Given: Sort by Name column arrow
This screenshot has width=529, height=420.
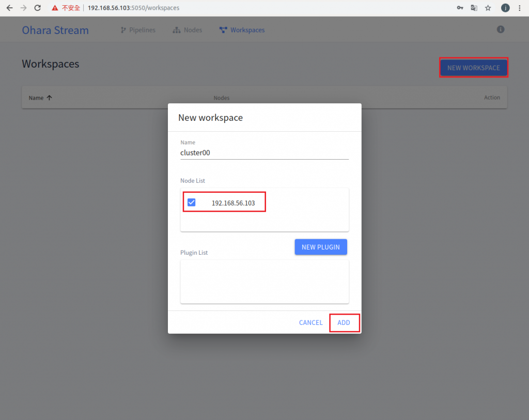Looking at the screenshot, I should [x=49, y=98].
